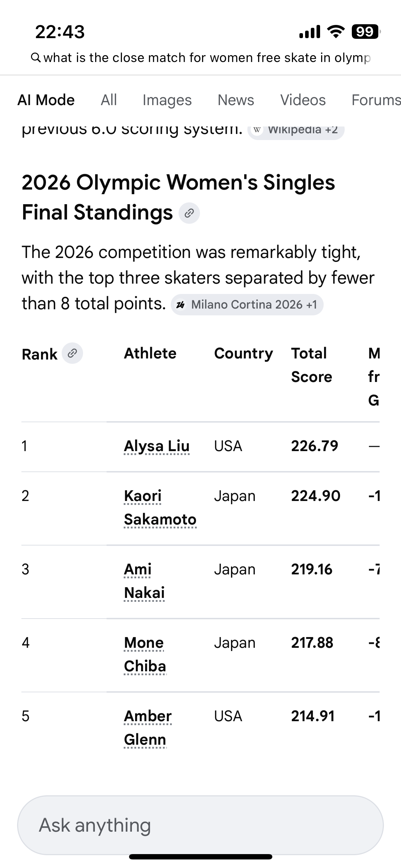The width and height of the screenshot is (401, 868).
Task: Open the Wikipedia +2 source chip
Action: coord(296,130)
